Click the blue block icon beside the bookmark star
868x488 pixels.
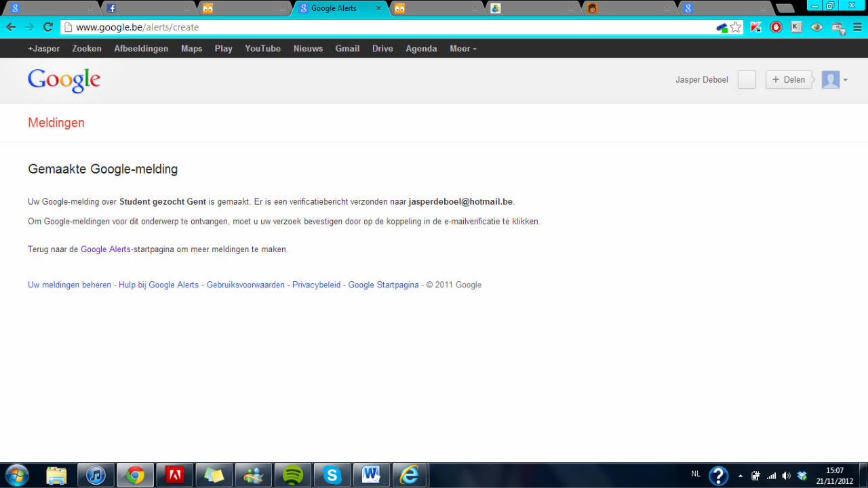pyautogui.click(x=722, y=28)
